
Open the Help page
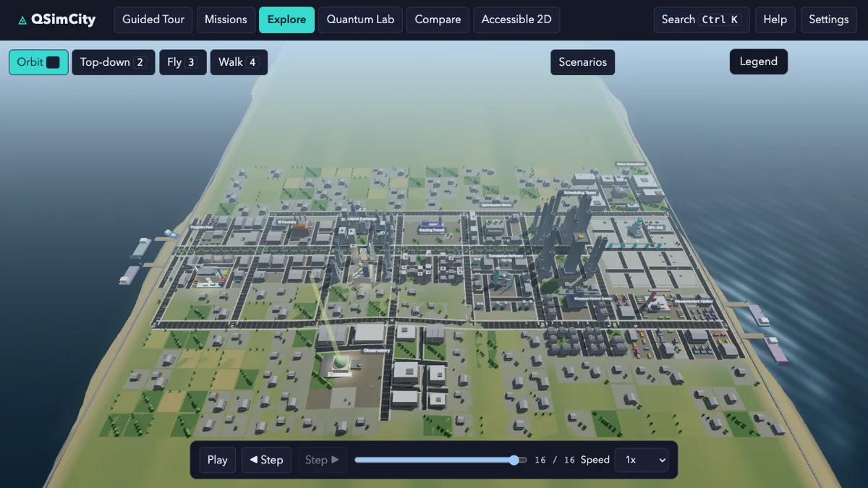point(775,20)
